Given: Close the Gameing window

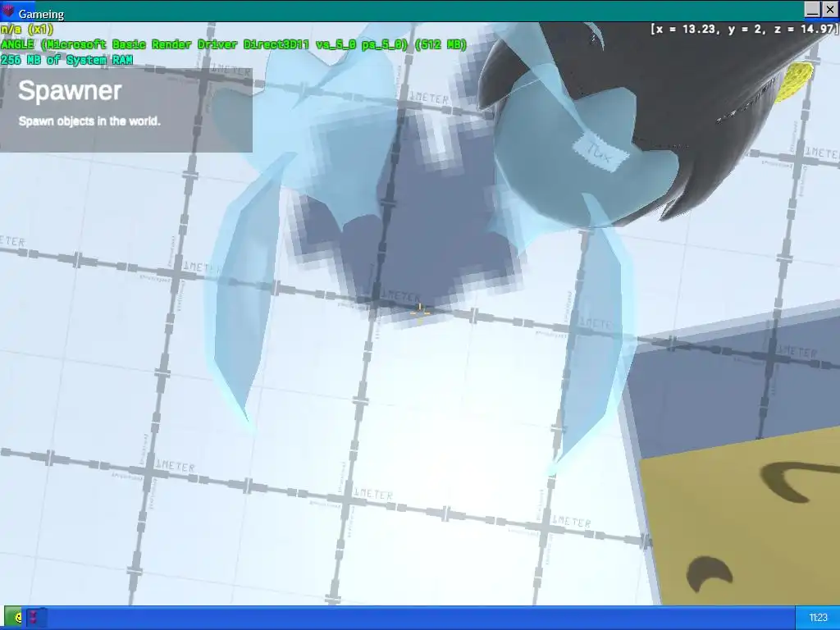Looking at the screenshot, I should (830, 10).
